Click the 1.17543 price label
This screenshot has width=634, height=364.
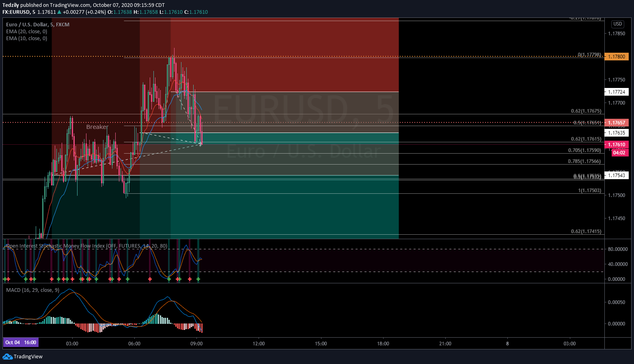(x=617, y=176)
